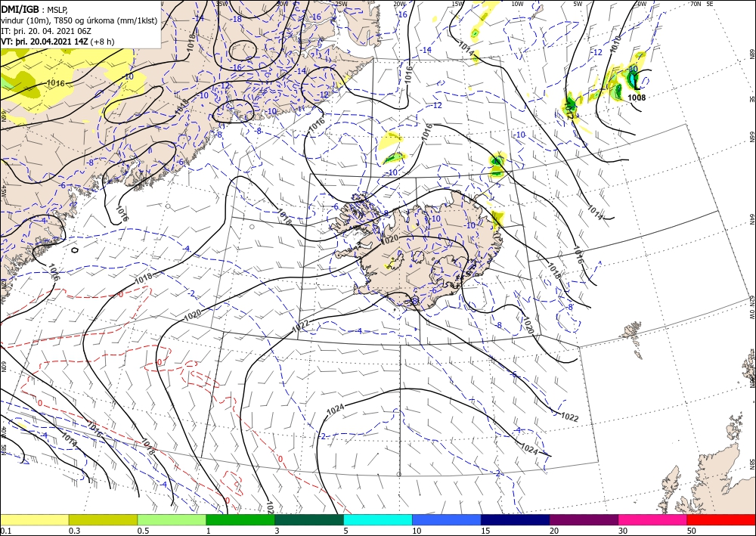Click the "70N 5E" corner label
Image resolution: width=756 pixels, height=536 pixels.
click(702, 4)
